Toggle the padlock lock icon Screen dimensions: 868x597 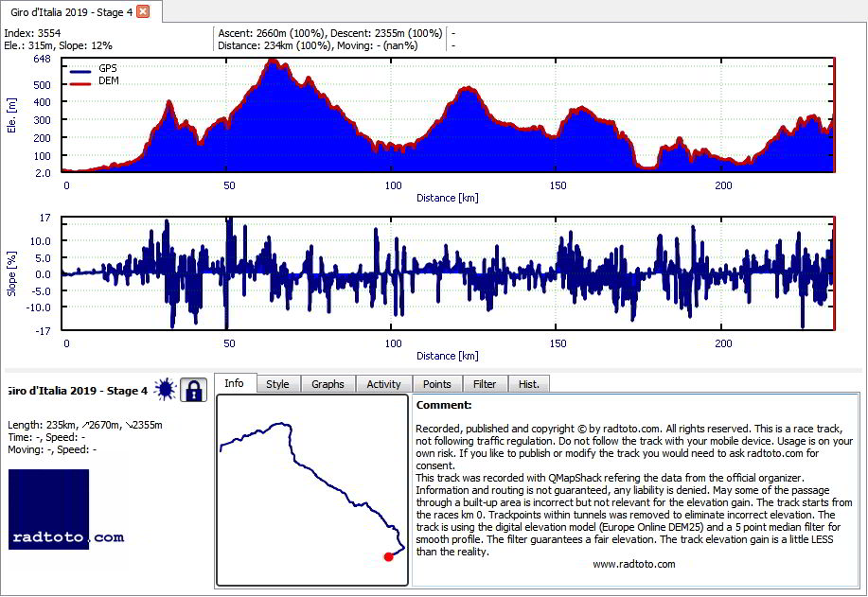[x=193, y=390]
